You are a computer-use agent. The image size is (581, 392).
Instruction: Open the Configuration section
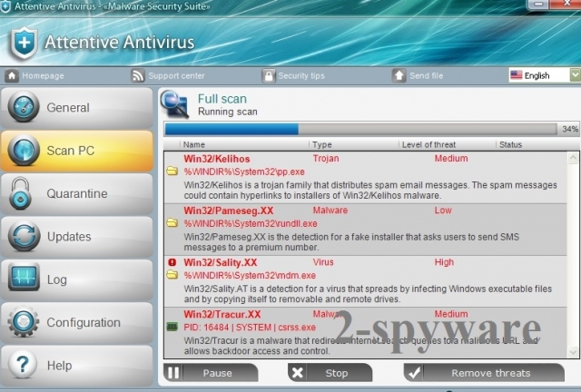(x=76, y=323)
